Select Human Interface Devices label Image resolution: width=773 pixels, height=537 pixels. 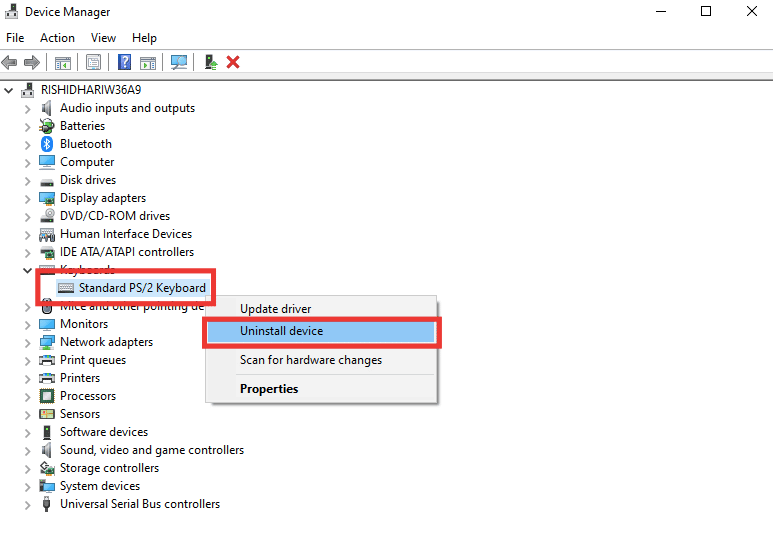coord(126,234)
